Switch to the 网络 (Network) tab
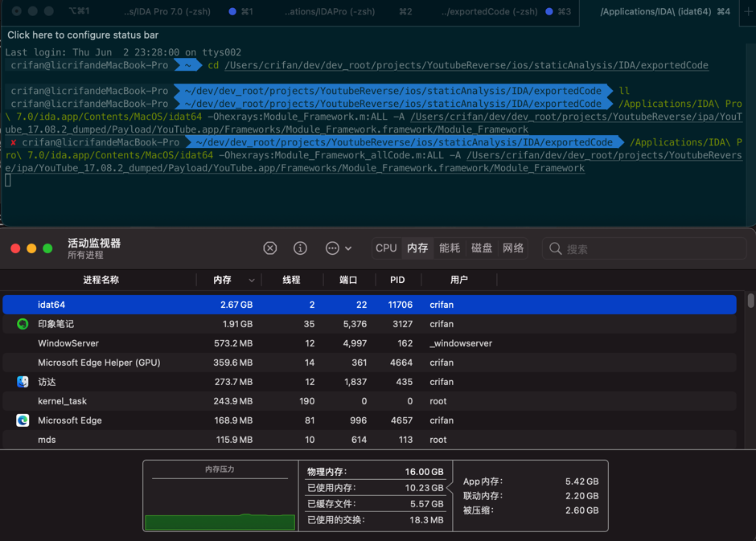 (512, 248)
